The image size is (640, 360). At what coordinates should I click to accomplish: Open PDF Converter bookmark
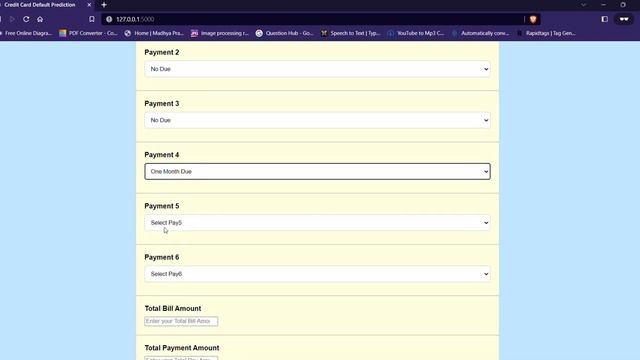tap(88, 33)
